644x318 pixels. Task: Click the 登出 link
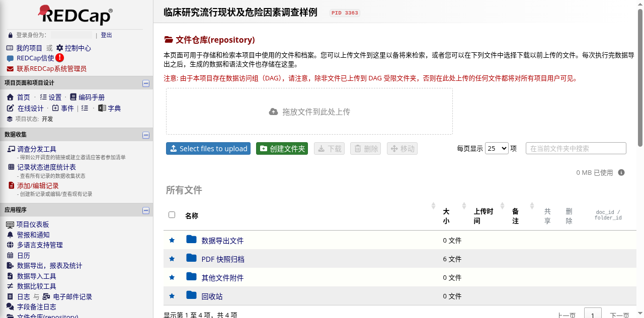106,35
